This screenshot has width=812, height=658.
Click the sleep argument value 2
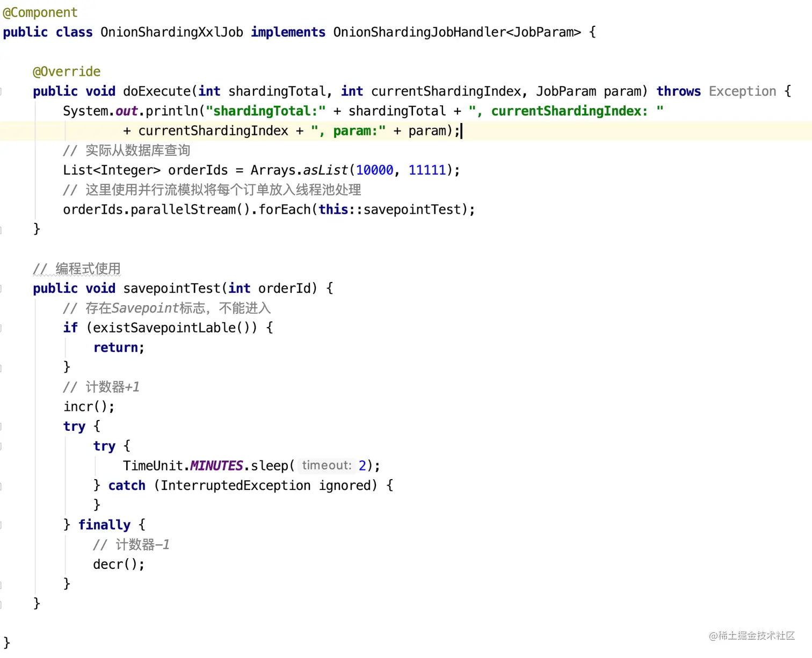point(363,466)
